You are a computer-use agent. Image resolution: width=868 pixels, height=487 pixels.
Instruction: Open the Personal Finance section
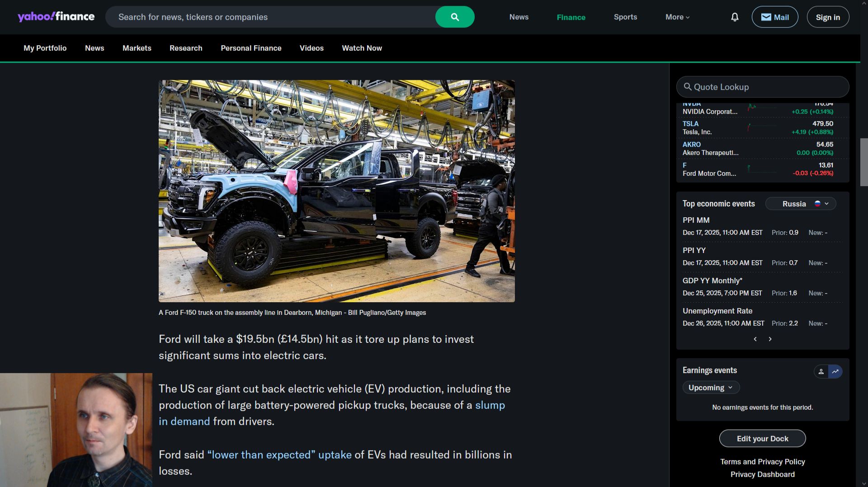(x=251, y=48)
